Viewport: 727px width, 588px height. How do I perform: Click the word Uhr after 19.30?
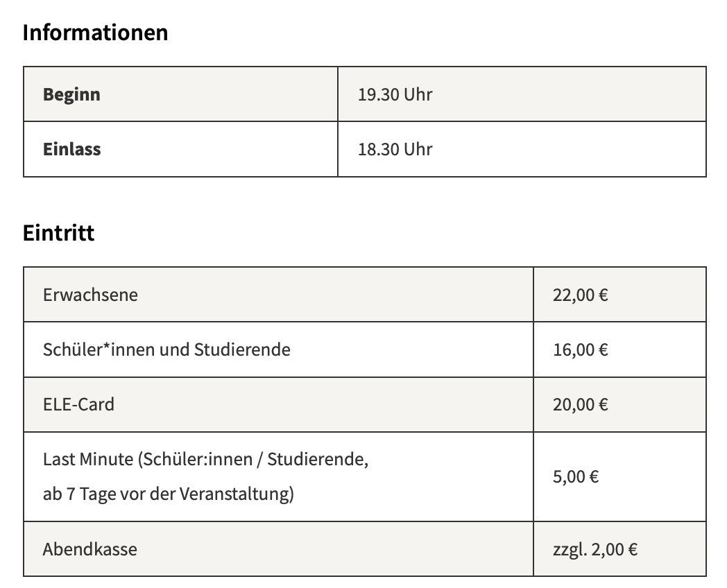[418, 94]
